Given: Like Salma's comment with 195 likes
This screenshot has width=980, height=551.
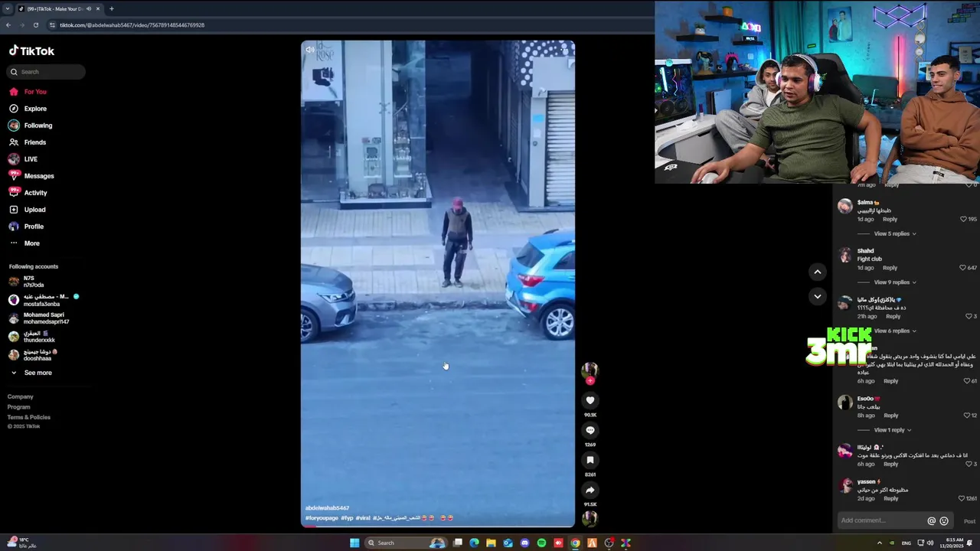Looking at the screenshot, I should [963, 219].
